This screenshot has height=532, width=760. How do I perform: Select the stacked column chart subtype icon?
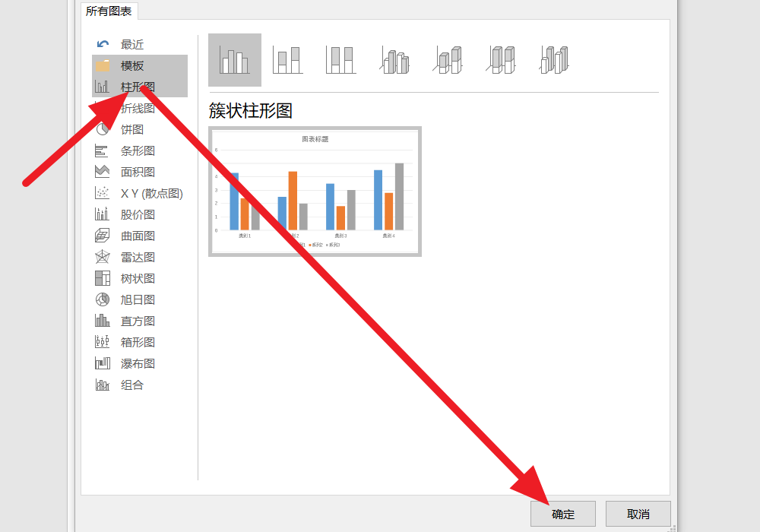tap(287, 60)
